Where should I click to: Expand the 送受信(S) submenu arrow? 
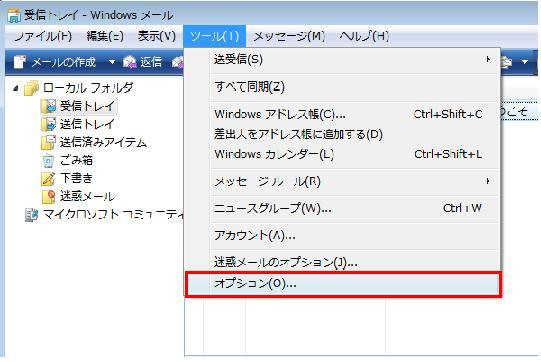click(488, 59)
